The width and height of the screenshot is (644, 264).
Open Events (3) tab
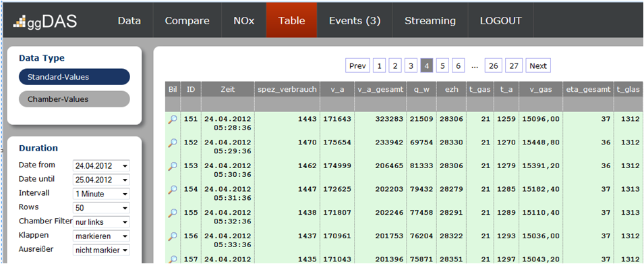coord(355,20)
